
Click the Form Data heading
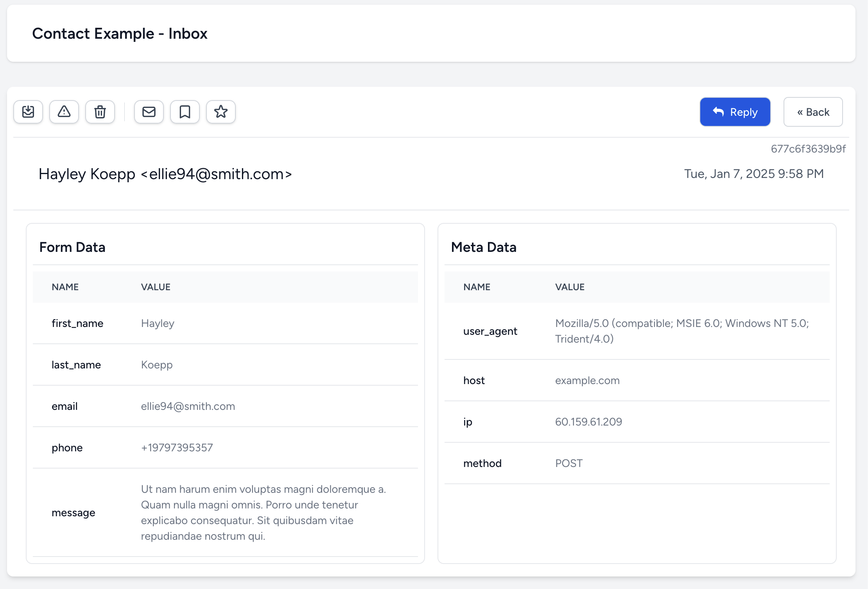pyautogui.click(x=72, y=247)
